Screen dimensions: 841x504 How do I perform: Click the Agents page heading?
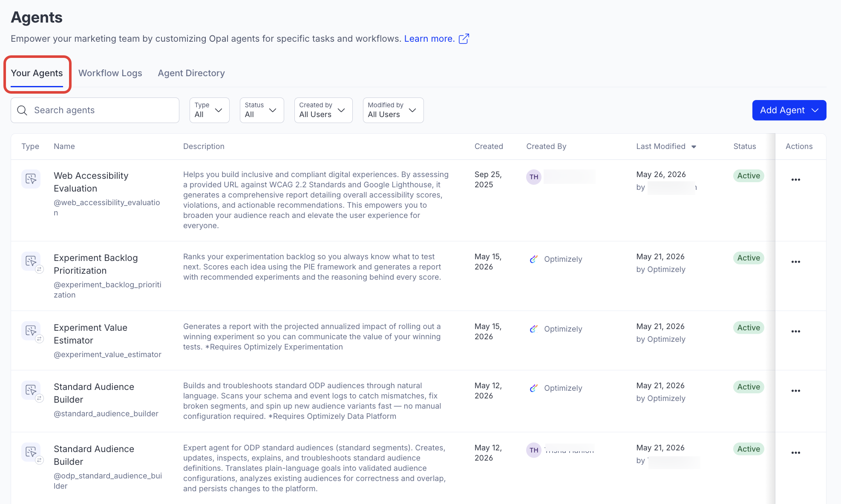[x=37, y=17]
